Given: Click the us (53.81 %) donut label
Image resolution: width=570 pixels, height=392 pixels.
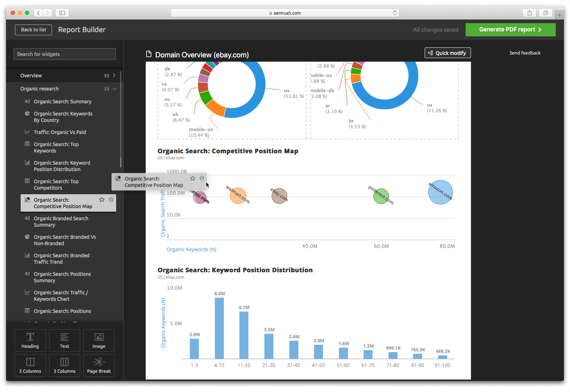Looking at the screenshot, I should click(294, 93).
